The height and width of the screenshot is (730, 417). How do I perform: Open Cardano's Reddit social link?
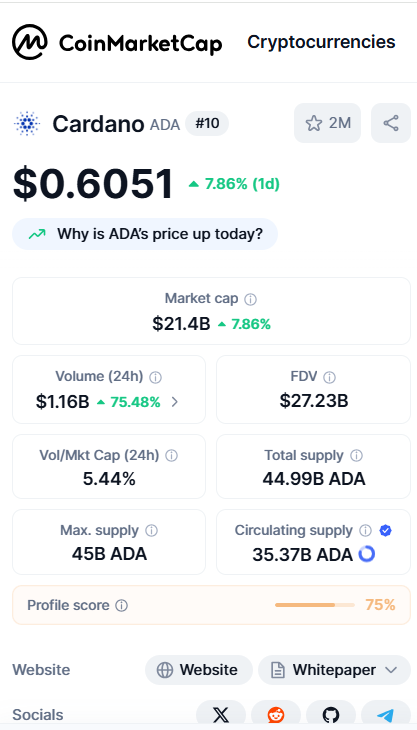tap(276, 715)
